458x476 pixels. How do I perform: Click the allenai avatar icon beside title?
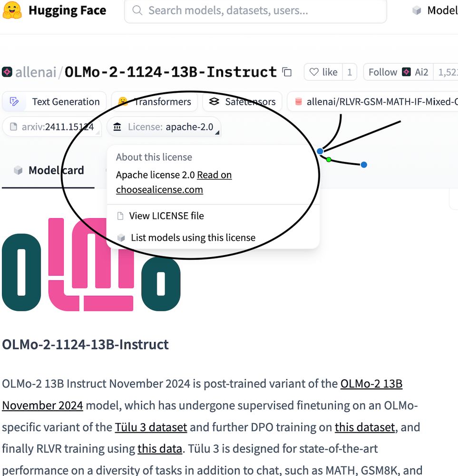pos(7,72)
